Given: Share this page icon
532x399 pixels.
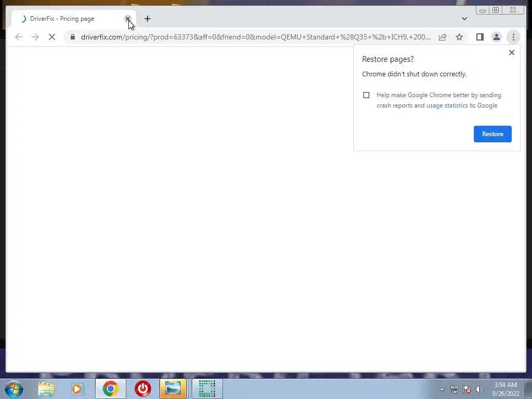Looking at the screenshot, I should point(443,37).
